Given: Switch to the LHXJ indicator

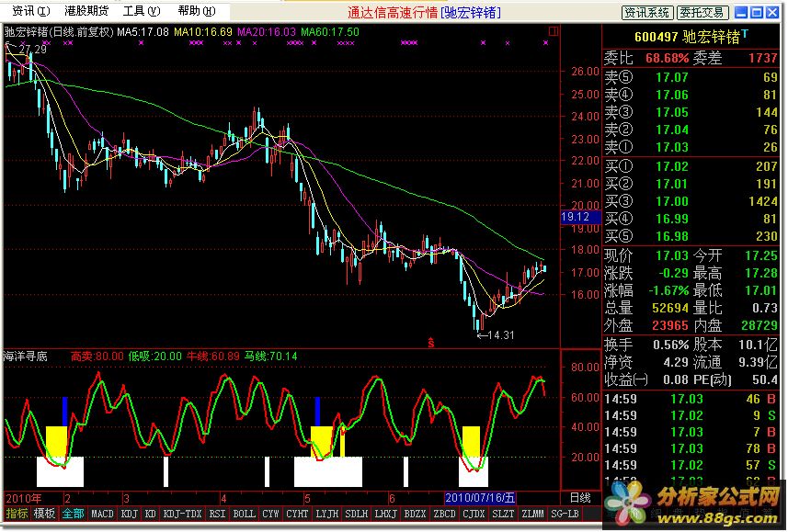Looking at the screenshot, I should [385, 514].
